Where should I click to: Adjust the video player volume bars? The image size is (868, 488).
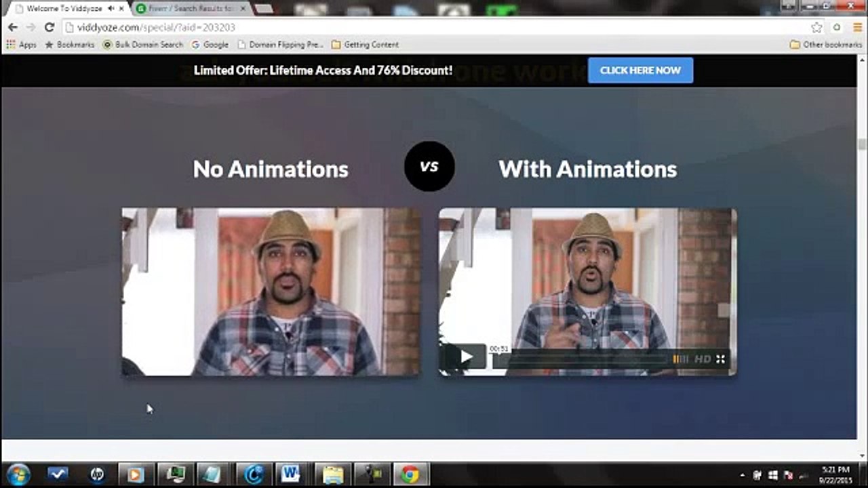(680, 359)
